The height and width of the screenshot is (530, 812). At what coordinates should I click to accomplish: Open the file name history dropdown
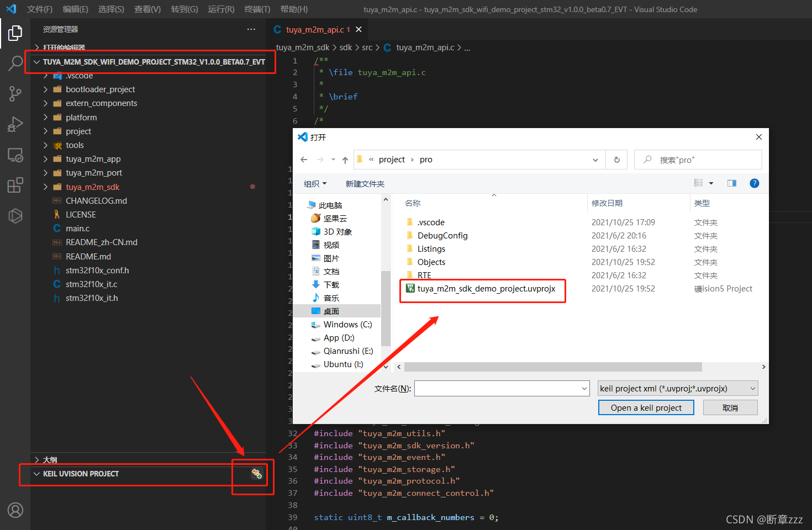click(584, 389)
